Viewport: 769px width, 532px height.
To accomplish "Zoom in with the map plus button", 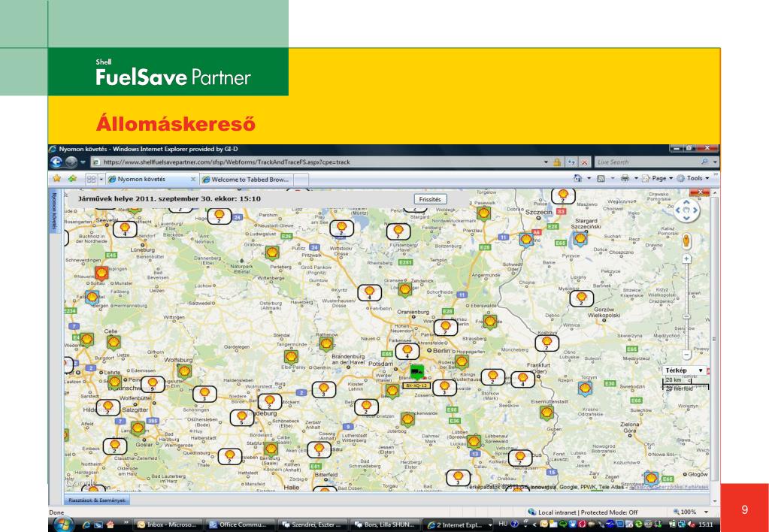I will pyautogui.click(x=686, y=258).
